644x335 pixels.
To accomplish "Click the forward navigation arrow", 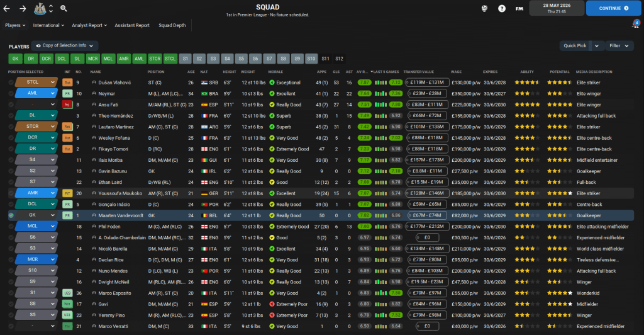I will [23, 9].
